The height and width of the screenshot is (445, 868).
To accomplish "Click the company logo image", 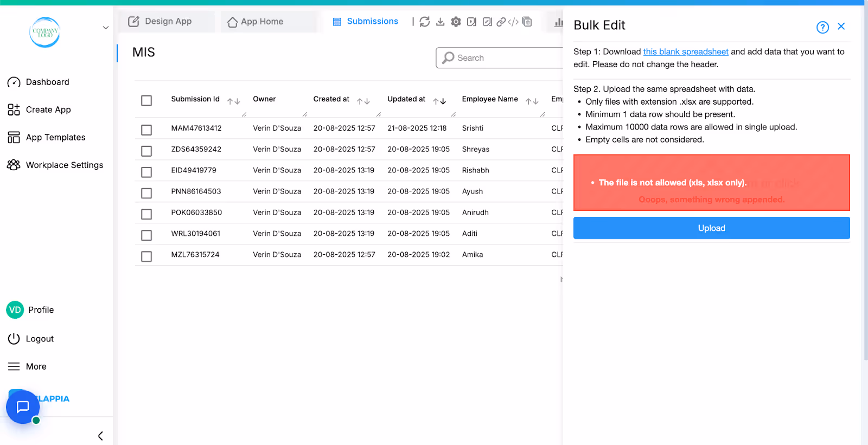I will tap(44, 32).
